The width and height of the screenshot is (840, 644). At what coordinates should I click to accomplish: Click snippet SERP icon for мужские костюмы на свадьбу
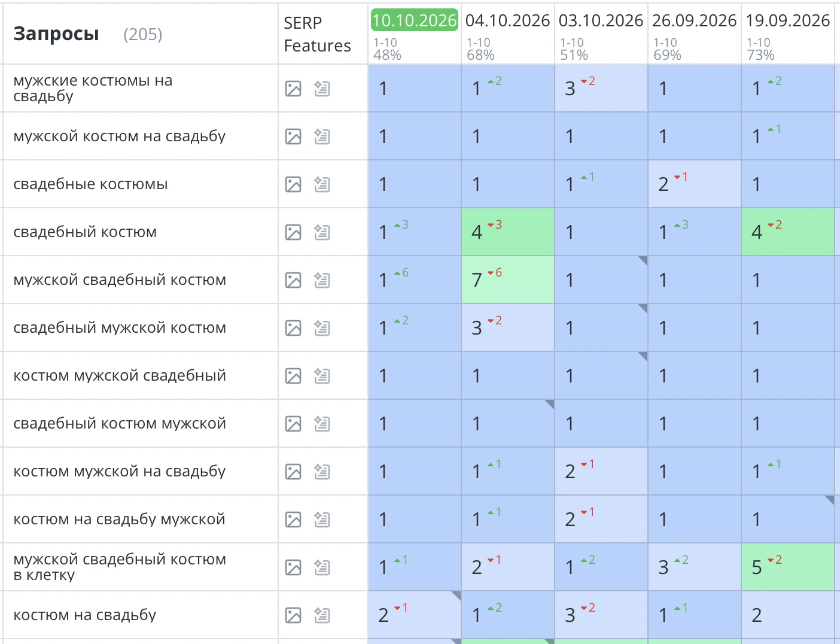click(x=322, y=89)
